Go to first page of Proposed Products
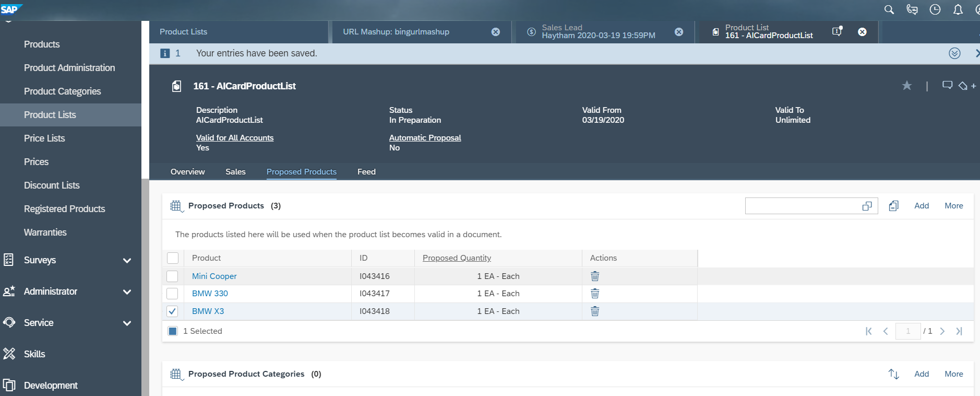 869,331
